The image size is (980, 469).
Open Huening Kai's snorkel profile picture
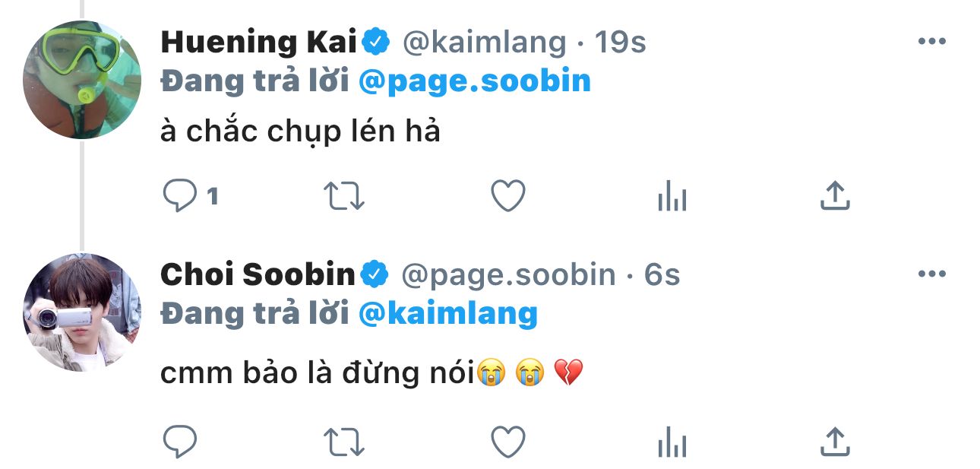82,80
